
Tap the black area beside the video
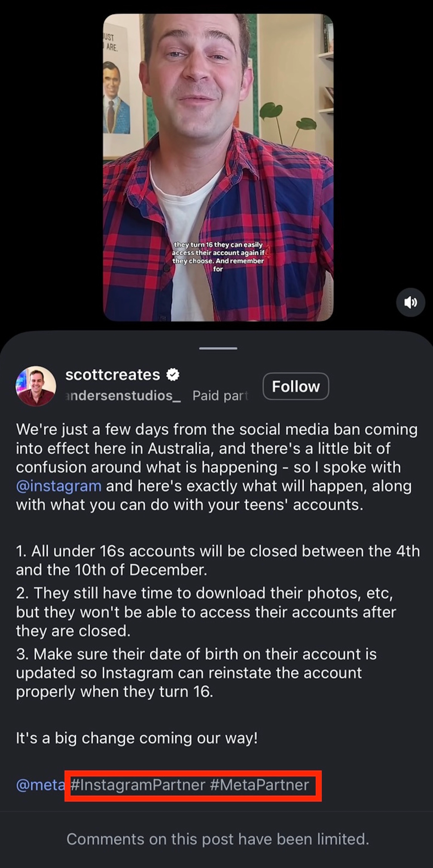coord(51,168)
